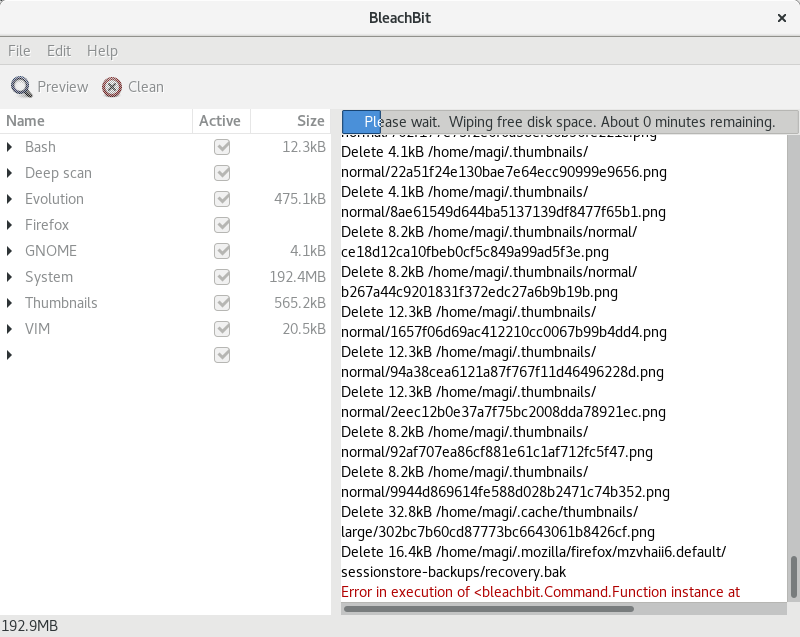800x637 pixels.
Task: Expand the System tree row
Action: click(10, 277)
